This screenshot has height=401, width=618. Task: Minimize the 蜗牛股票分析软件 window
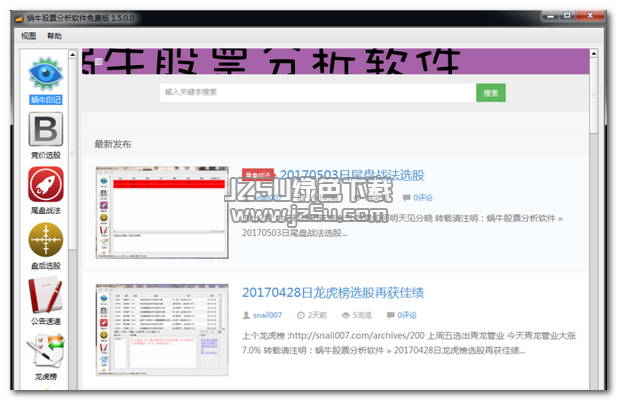pyautogui.click(x=551, y=16)
